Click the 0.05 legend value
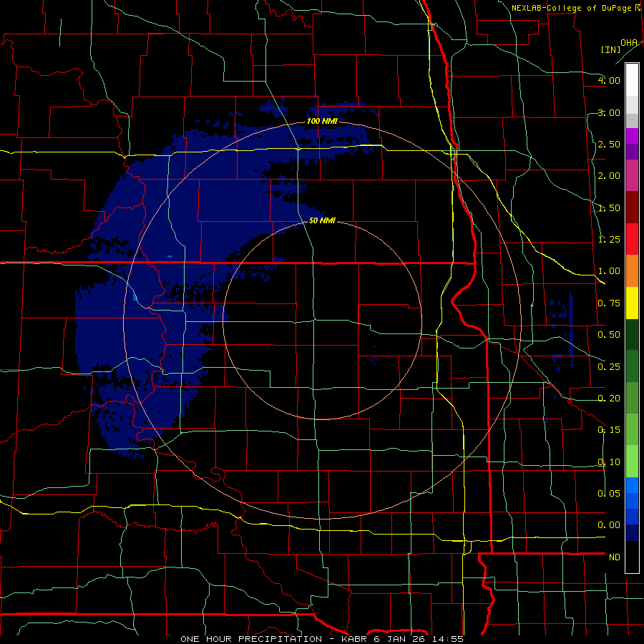 click(x=609, y=493)
